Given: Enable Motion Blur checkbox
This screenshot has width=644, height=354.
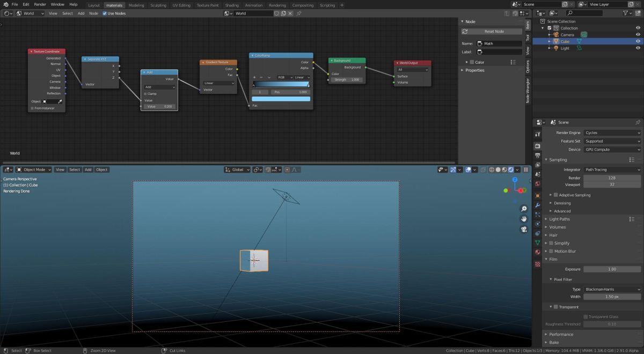Looking at the screenshot, I should (x=551, y=251).
